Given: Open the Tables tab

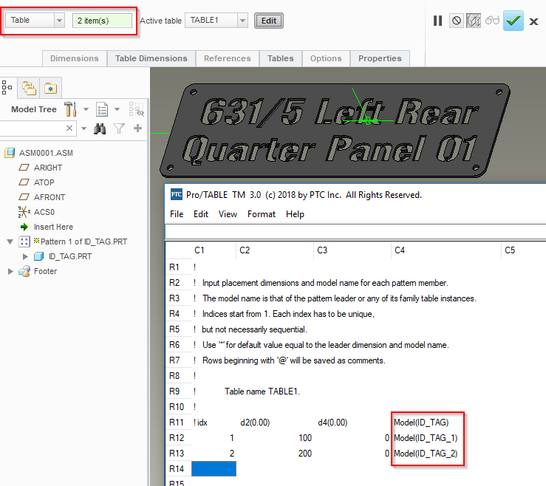Looking at the screenshot, I should 281,58.
